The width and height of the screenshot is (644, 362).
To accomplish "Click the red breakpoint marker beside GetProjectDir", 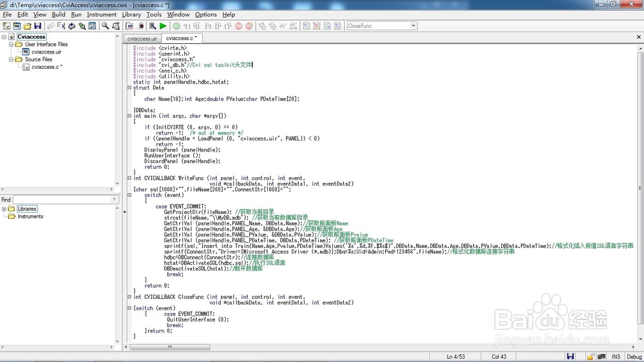I will point(125,212).
